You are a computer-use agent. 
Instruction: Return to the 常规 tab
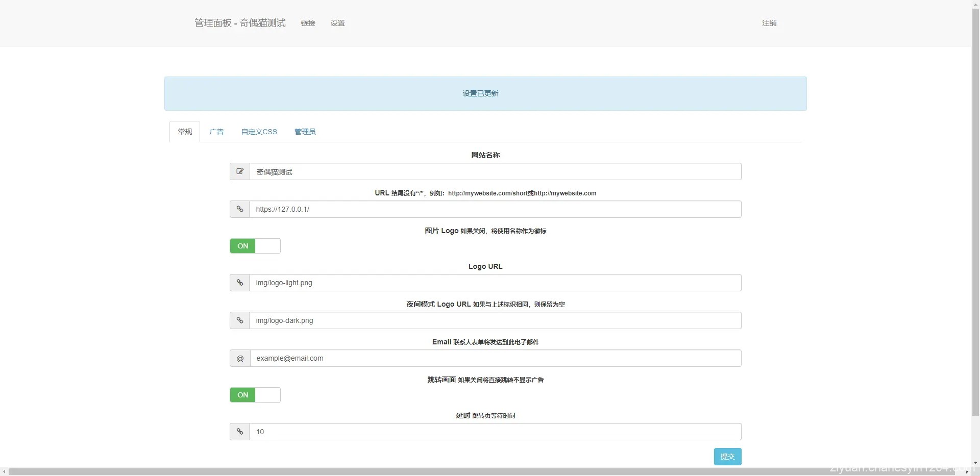(184, 131)
